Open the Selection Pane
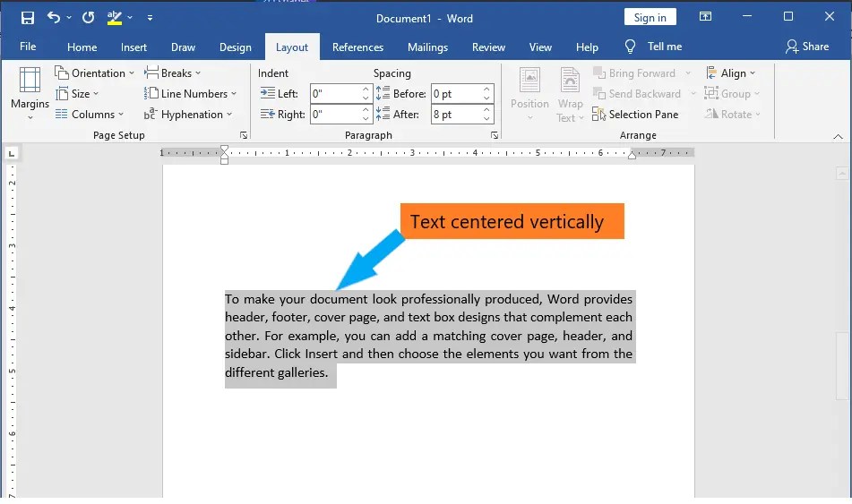Screen dimensions: 852x504 pos(636,114)
